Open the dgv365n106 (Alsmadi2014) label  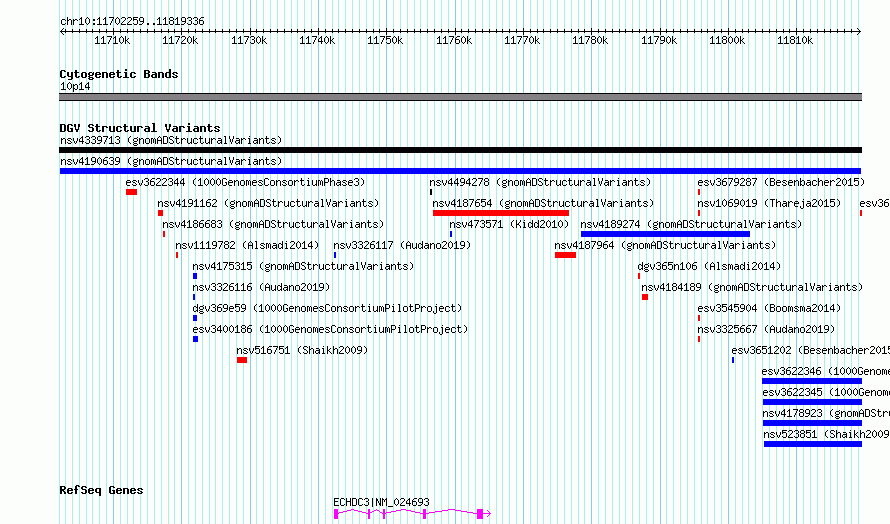pyautogui.click(x=709, y=266)
